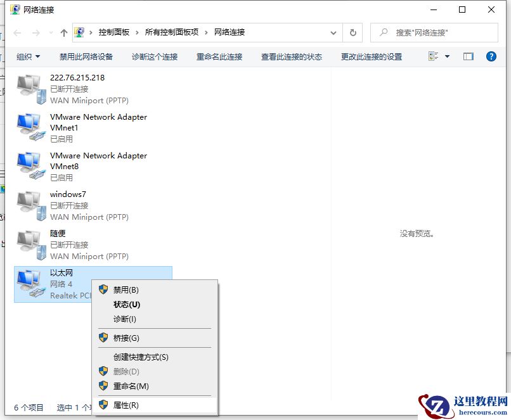
Task: Select the 随便 WAN Miniport connection icon
Action: pos(29,243)
